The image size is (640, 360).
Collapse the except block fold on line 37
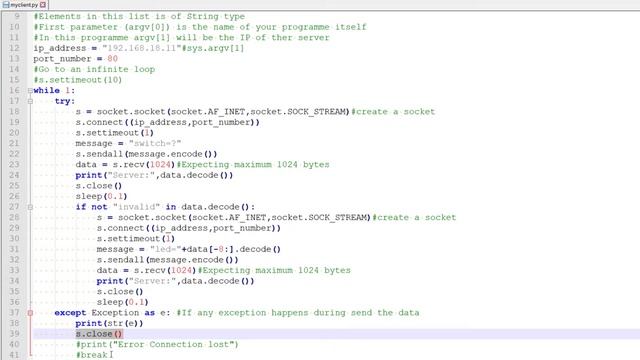point(30,313)
